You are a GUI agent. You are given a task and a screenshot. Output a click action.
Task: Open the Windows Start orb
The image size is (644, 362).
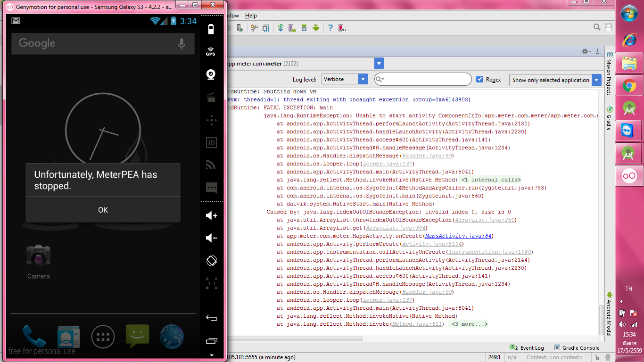pos(629,14)
